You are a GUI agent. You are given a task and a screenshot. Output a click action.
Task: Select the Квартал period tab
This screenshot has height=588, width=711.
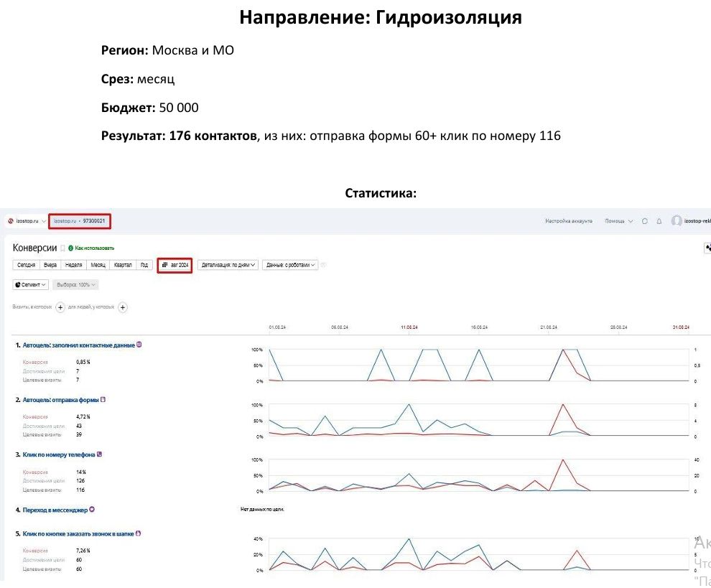tap(123, 265)
